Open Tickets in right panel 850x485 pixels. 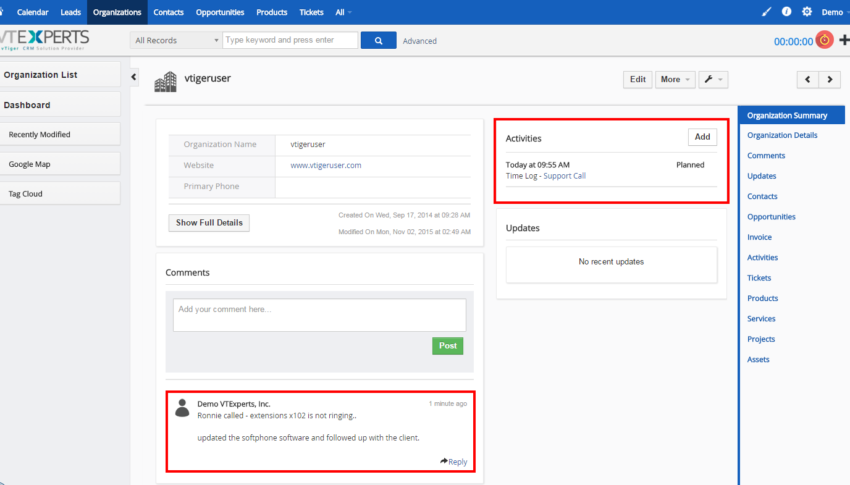click(759, 278)
